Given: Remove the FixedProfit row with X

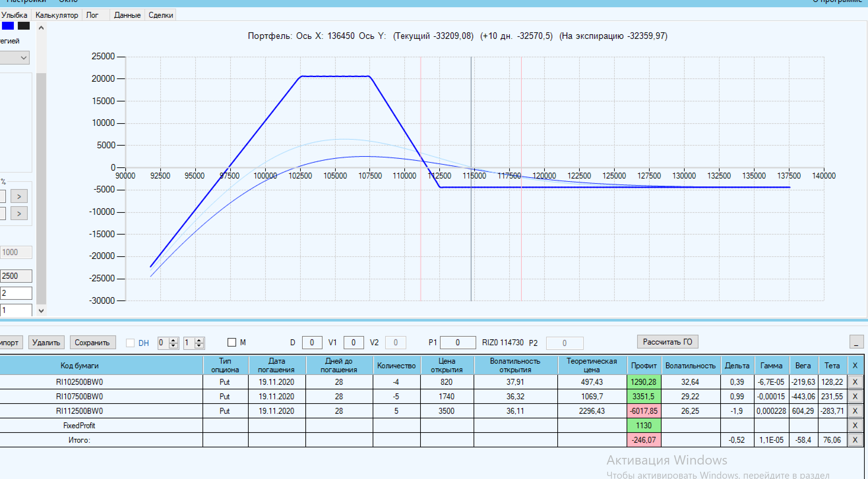Looking at the screenshot, I should click(x=854, y=425).
